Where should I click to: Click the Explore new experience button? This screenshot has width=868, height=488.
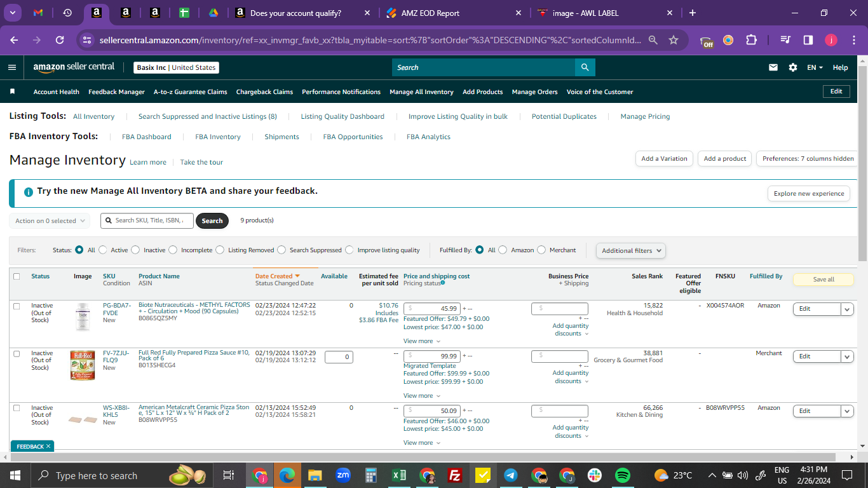(x=809, y=194)
